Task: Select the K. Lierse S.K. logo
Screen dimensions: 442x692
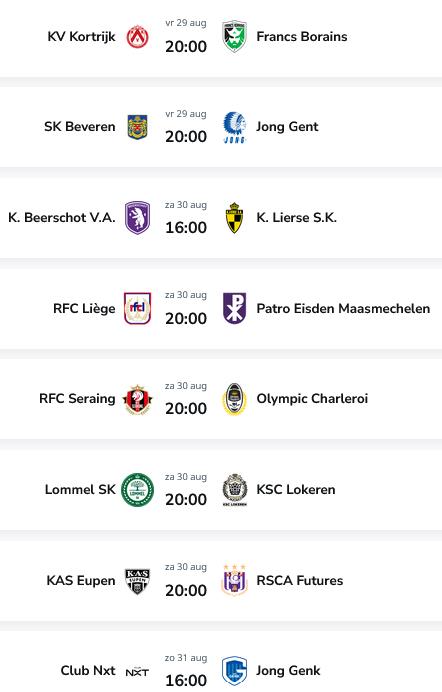Action: pos(234,218)
